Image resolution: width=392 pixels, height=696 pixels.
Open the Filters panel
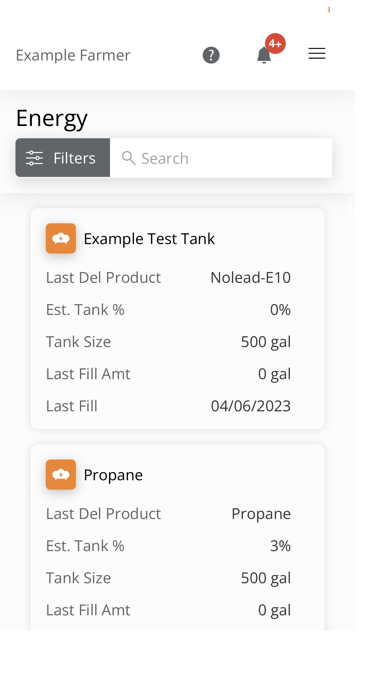click(63, 158)
